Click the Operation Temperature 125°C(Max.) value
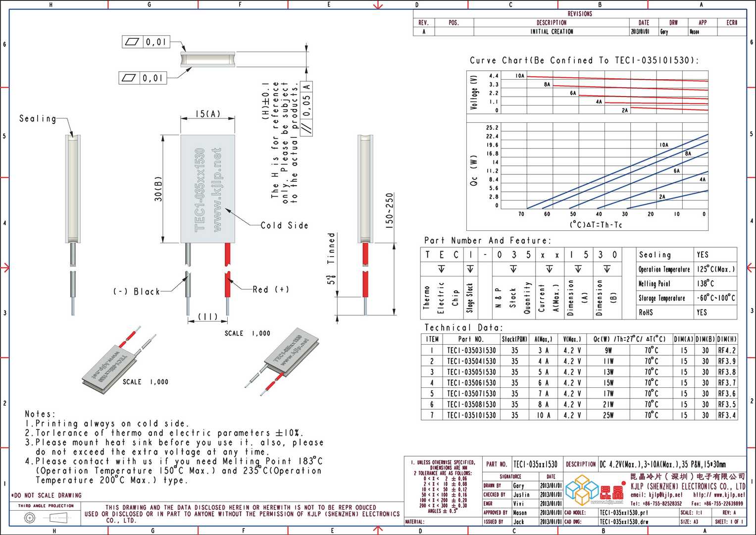 point(716,269)
